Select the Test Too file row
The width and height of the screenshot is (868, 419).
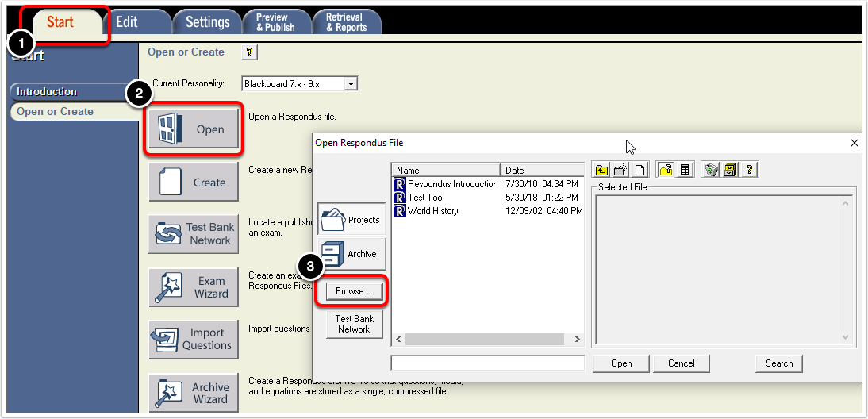coord(488,198)
